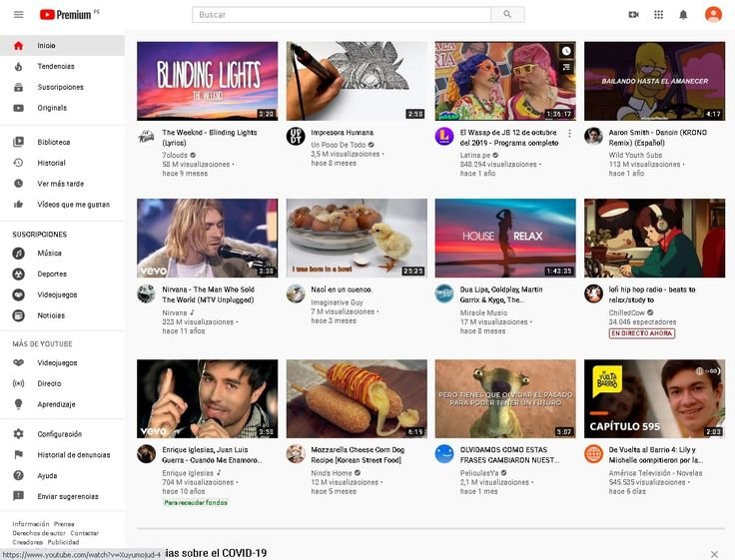
Task: Play the Mozzarella Cheese Corn Dog thumbnail
Action: point(357,399)
